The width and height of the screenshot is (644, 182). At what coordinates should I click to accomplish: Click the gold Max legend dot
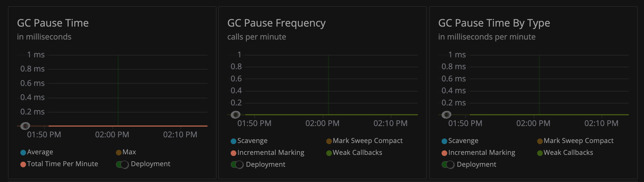tap(119, 152)
